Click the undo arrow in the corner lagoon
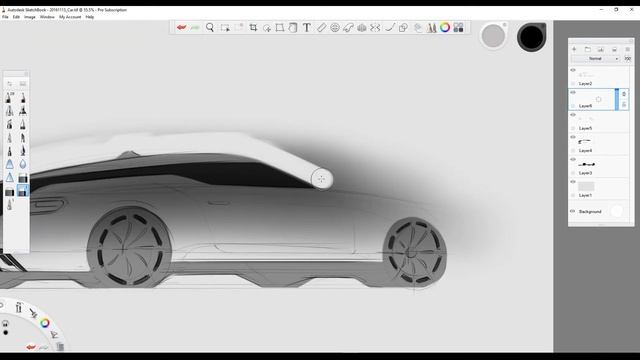This screenshot has height=360, width=640. [x=31, y=347]
